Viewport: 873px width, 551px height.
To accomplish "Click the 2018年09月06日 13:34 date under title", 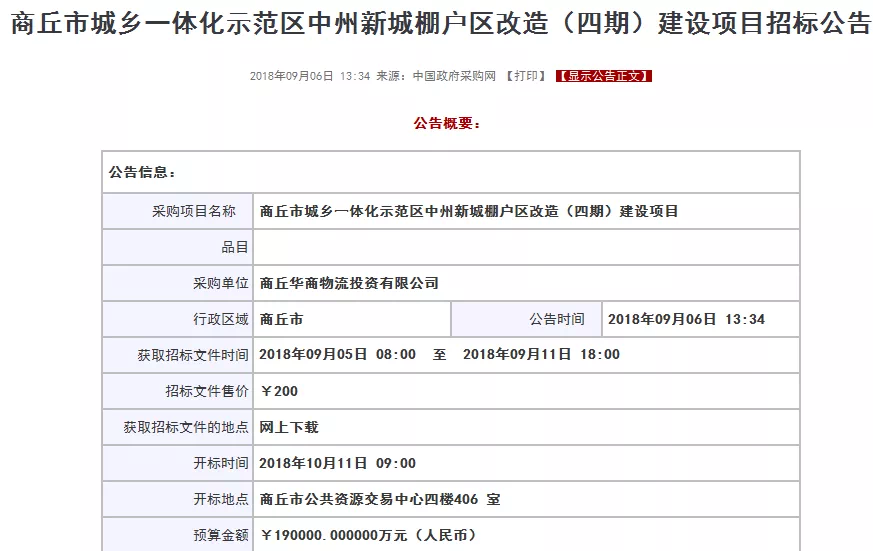I will coord(310,76).
